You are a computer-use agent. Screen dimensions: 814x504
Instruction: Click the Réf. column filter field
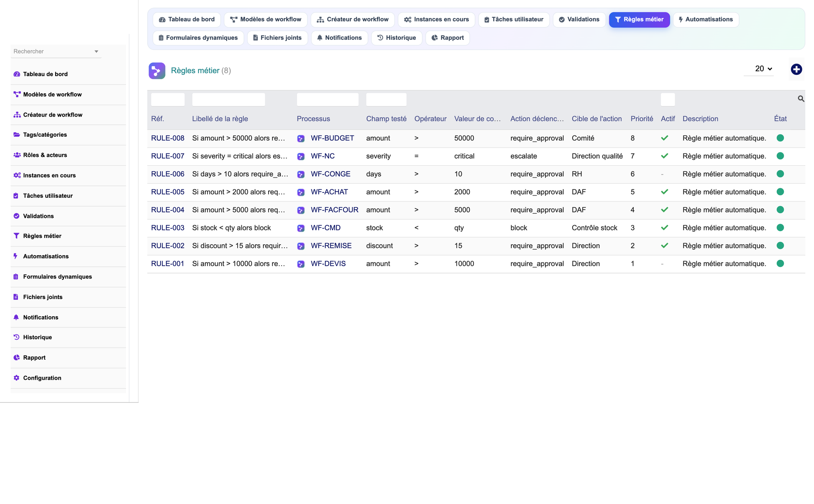tap(168, 100)
